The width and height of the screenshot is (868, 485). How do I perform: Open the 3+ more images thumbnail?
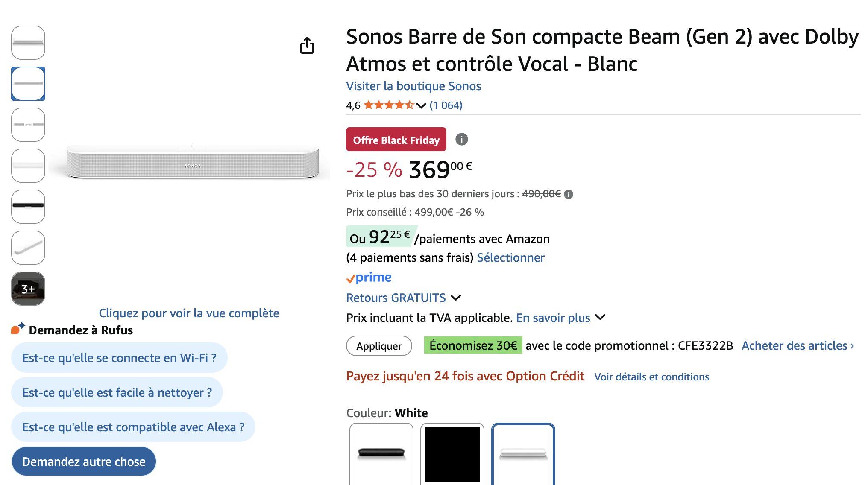pos(28,289)
